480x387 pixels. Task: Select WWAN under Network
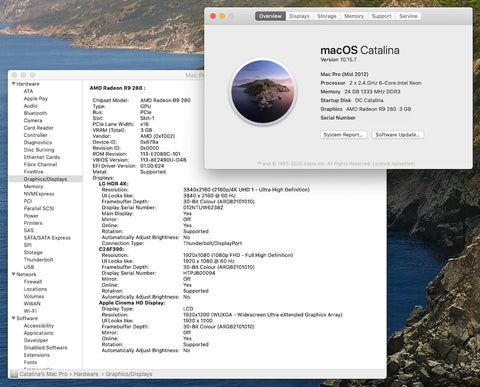[x=32, y=304]
